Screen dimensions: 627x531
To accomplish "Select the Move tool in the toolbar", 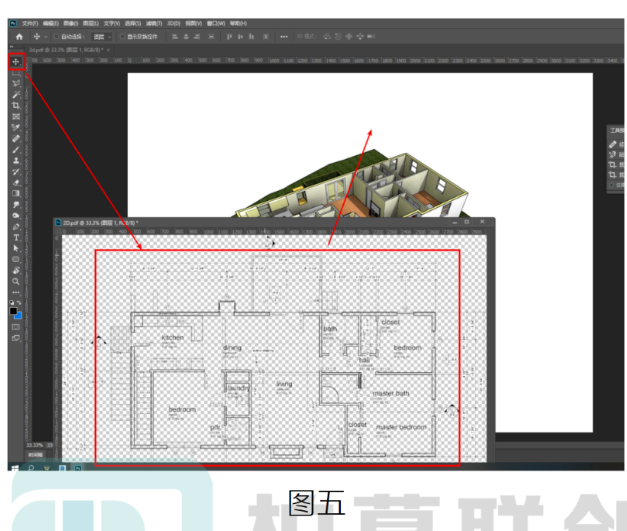I will 16,62.
